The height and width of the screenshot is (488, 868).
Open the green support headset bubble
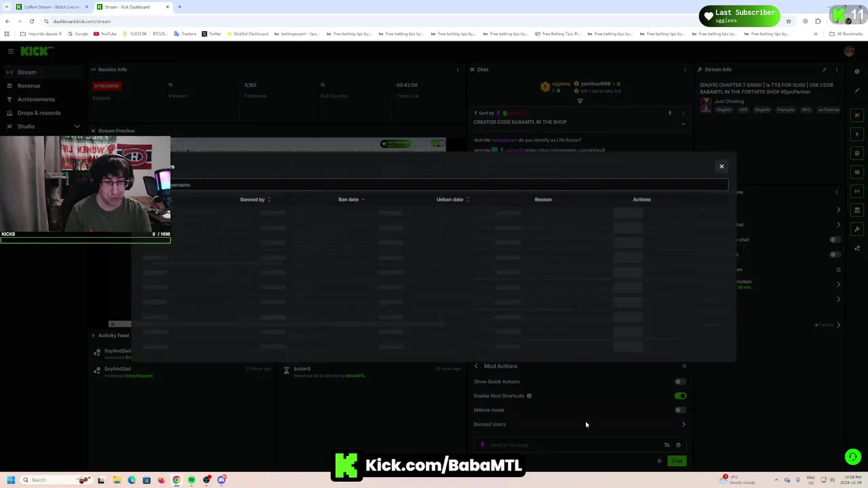coord(853,457)
